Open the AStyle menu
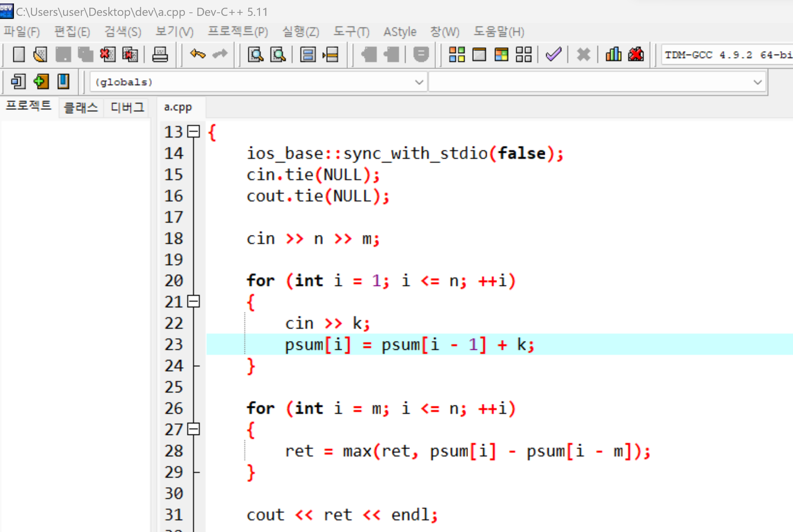 [400, 32]
